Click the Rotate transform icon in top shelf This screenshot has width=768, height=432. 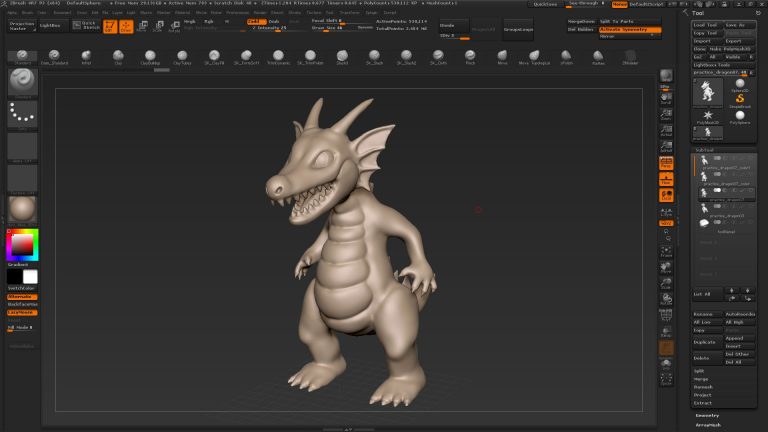tap(174, 26)
